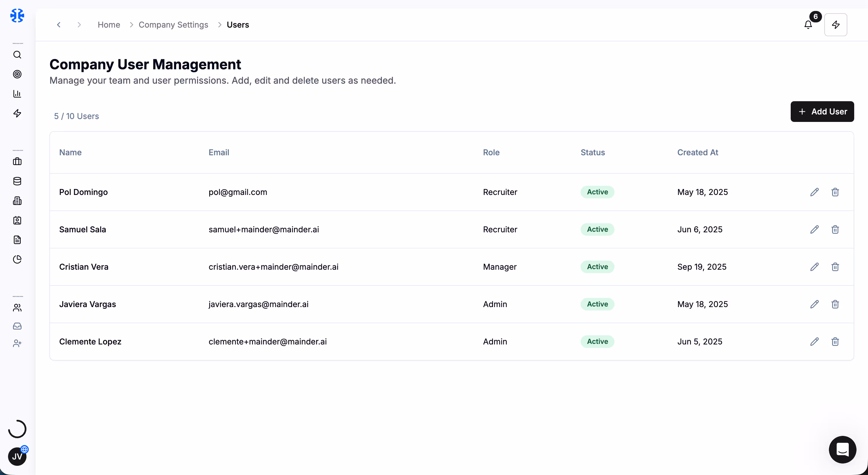Viewport: 868px width, 475px height.
Task: Delete Samuel Sala using trash icon
Action: pos(835,229)
